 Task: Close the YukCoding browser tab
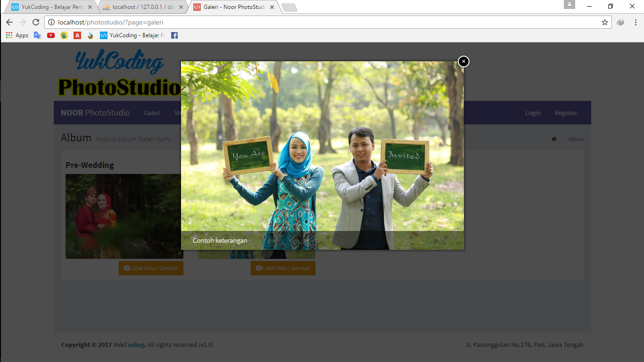(x=90, y=7)
